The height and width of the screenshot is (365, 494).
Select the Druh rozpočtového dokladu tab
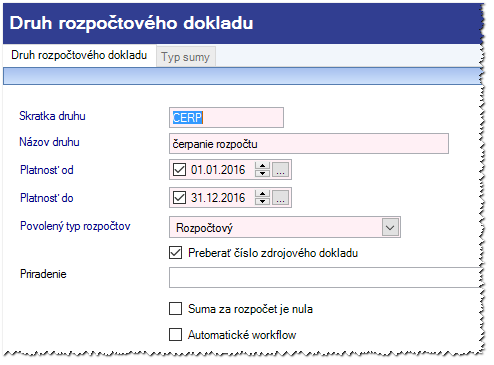coord(79,55)
